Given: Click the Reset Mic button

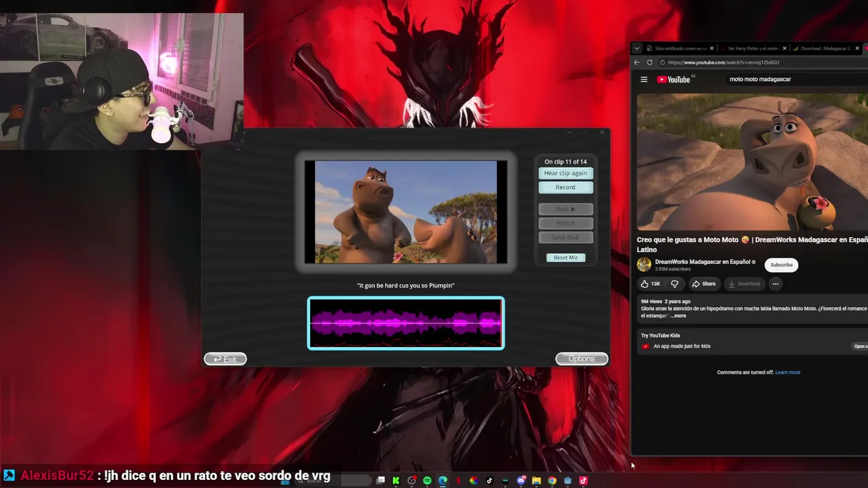Looking at the screenshot, I should pos(566,258).
